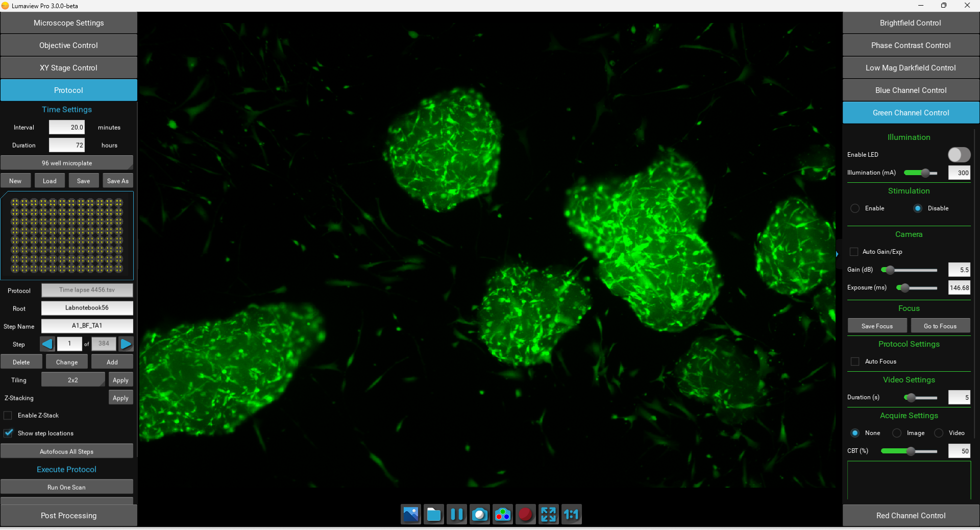Open Low Mag Darkfield Control tab
Screen dimensions: 980x530
pyautogui.click(x=911, y=68)
